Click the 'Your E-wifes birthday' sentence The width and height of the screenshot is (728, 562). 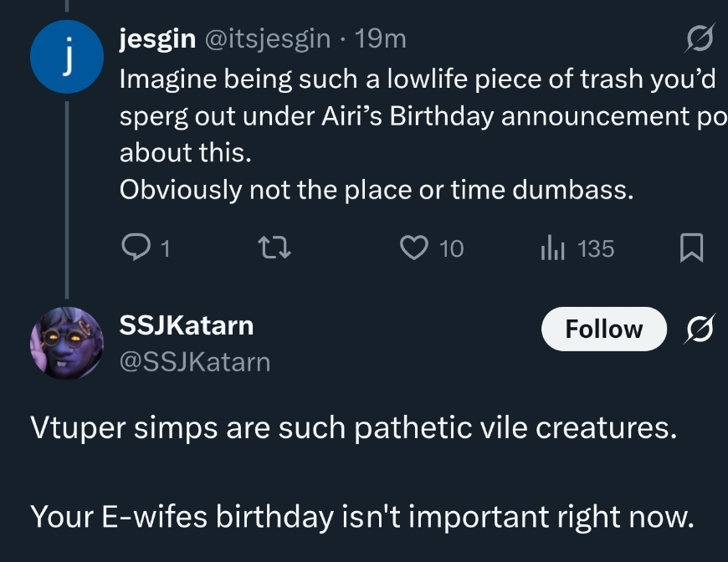click(361, 516)
